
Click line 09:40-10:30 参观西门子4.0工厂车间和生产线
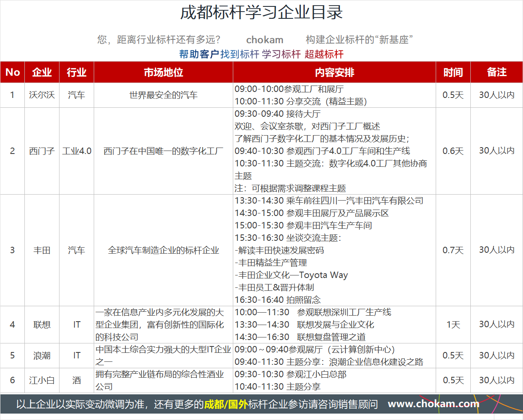coord(322,151)
